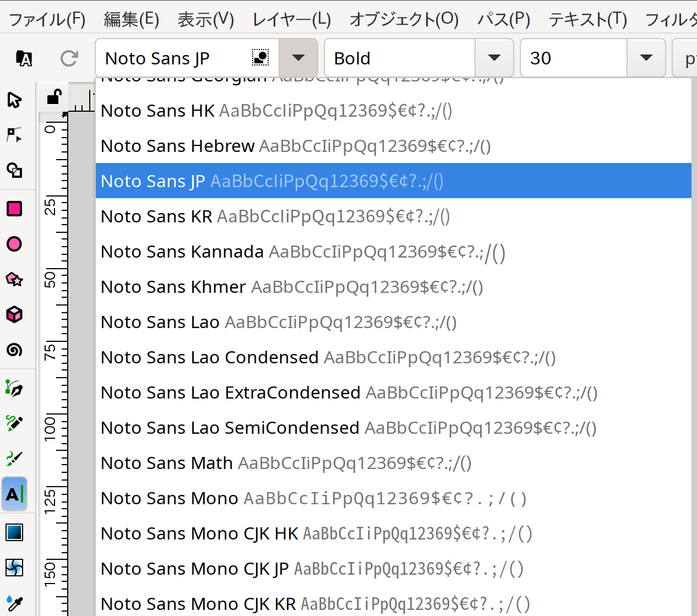Screen dimensions: 697x616
Task: Select the Spiral tool
Action: coord(14,350)
